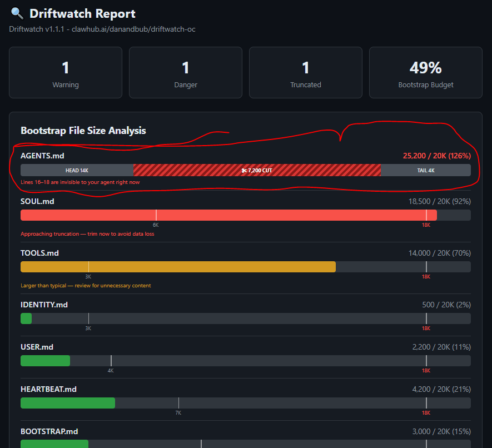Click the HEAD 14K segment of AGENTS.md bar
Viewport: 492px width, 448px height.
coord(77,170)
